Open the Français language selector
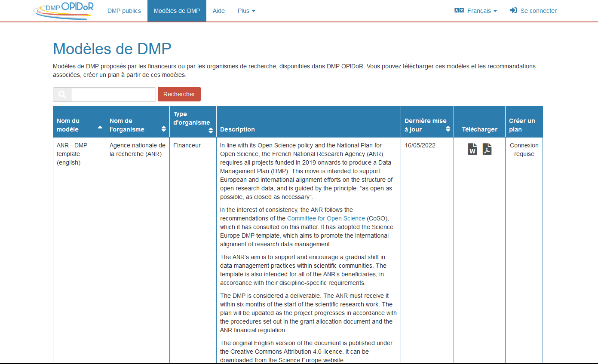The width and height of the screenshot is (598, 364). (478, 11)
